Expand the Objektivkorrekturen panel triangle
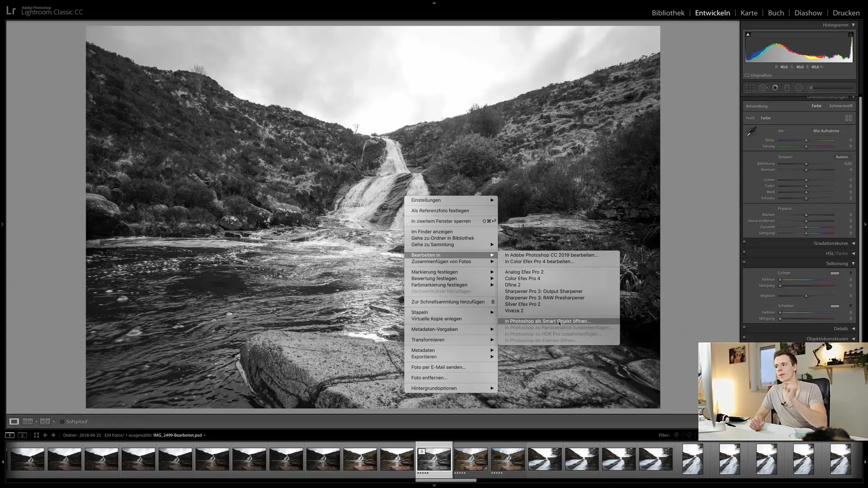868x488 pixels. 854,339
